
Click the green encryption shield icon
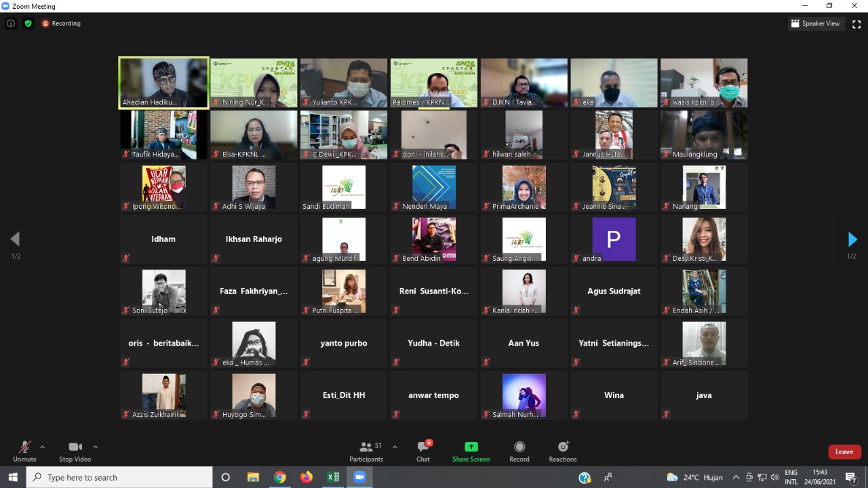coord(28,23)
